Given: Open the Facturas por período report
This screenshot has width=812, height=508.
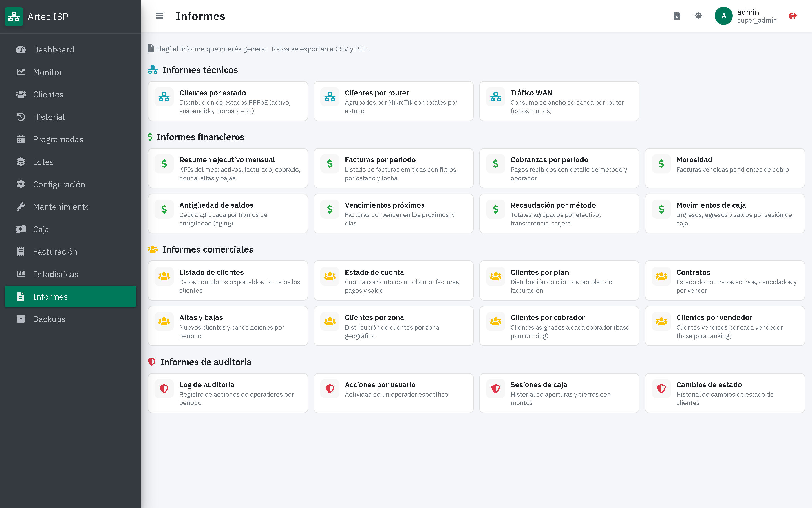Looking at the screenshot, I should [x=394, y=168].
